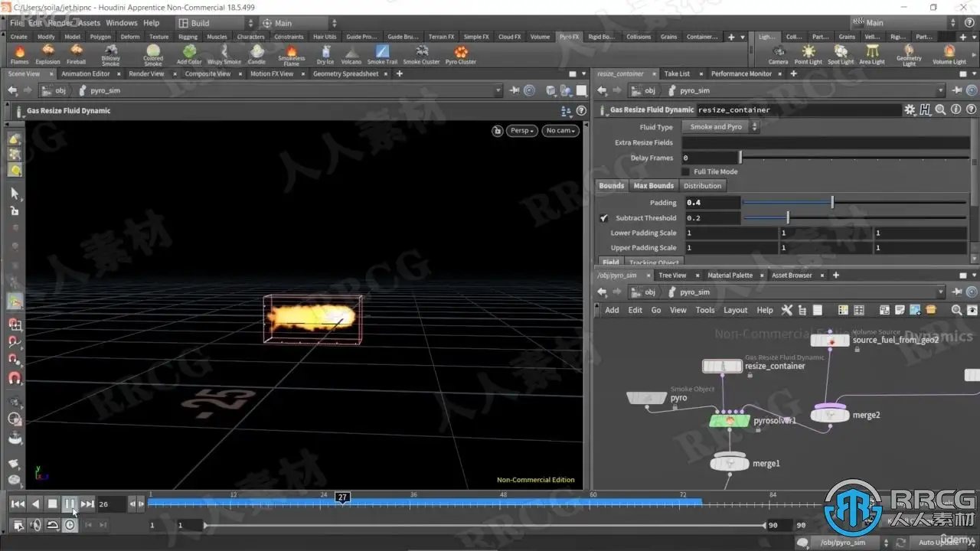Select the Pyro Cluster shelf tool

click(461, 54)
